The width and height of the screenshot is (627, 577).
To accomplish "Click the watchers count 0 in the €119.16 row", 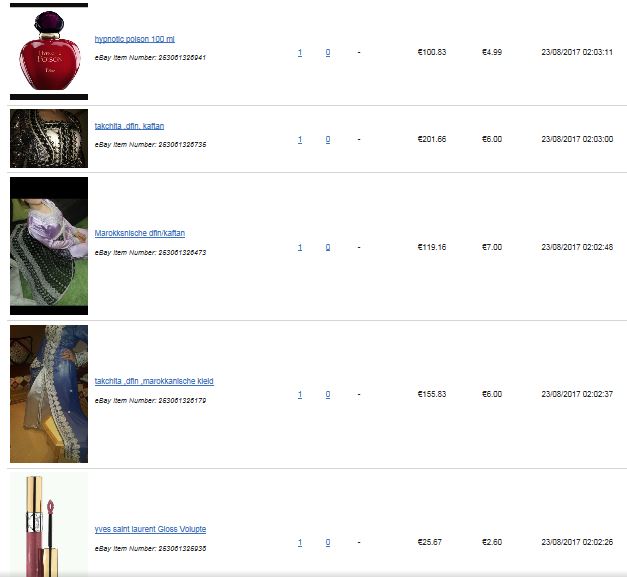I will point(328,248).
